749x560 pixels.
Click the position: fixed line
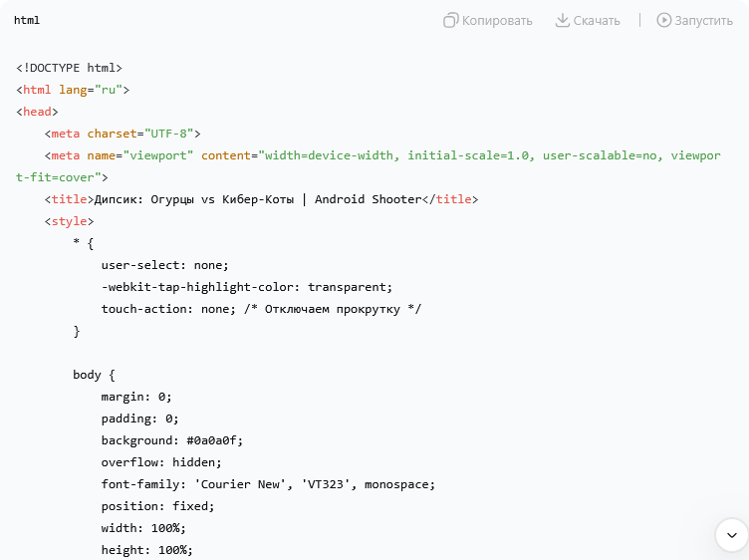[x=157, y=506]
